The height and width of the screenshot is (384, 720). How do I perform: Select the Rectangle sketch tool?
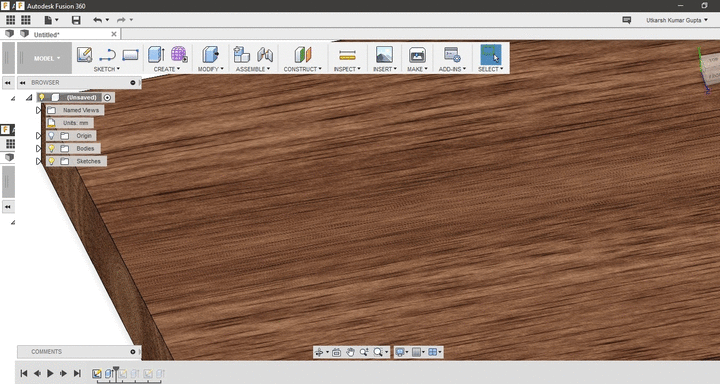pyautogui.click(x=130, y=55)
